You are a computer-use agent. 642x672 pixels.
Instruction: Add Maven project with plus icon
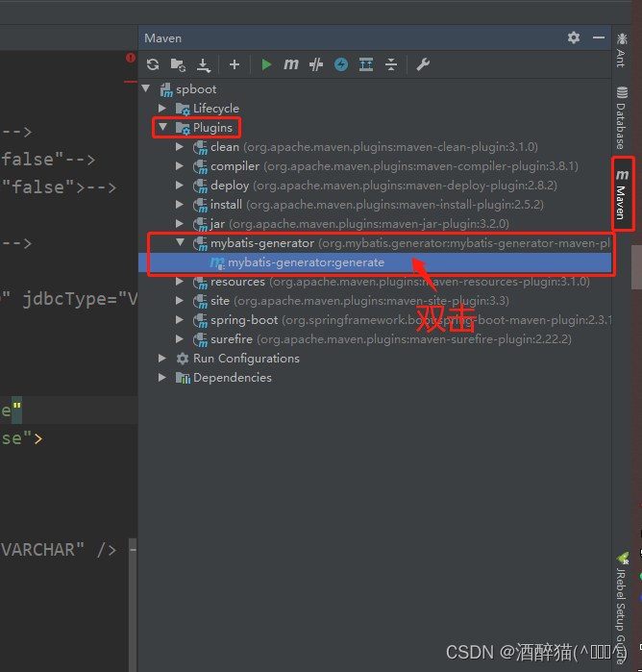pos(234,64)
